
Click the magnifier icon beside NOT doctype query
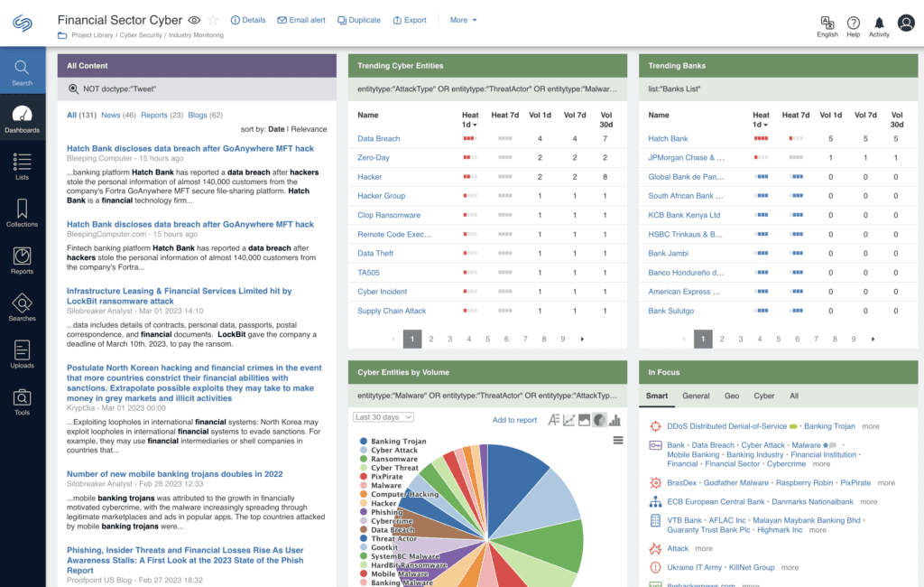[73, 89]
